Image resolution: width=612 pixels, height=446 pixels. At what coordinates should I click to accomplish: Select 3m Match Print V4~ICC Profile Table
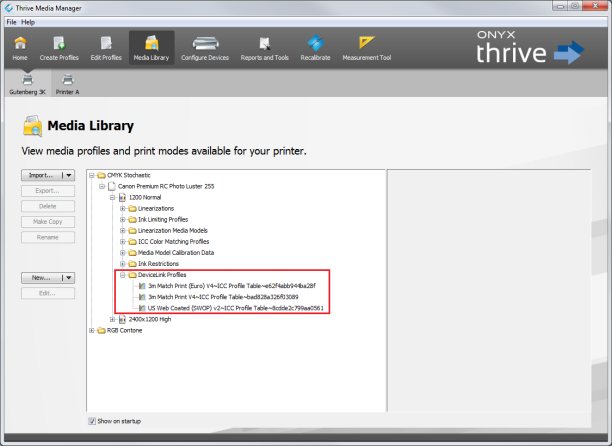click(219, 297)
